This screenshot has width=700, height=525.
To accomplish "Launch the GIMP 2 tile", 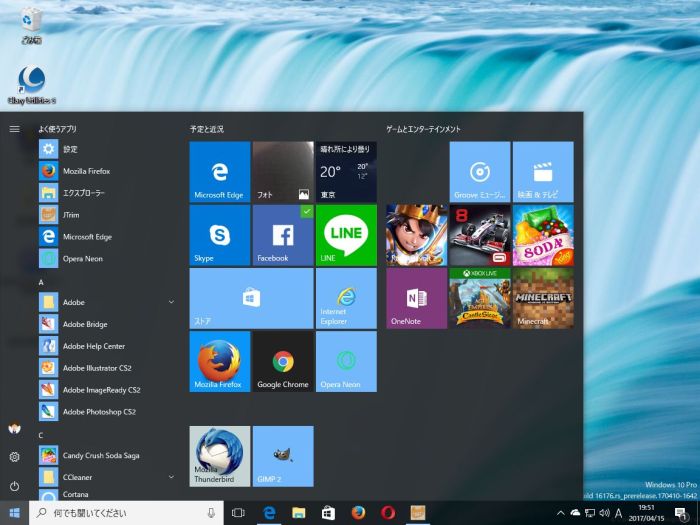I will (x=282, y=456).
